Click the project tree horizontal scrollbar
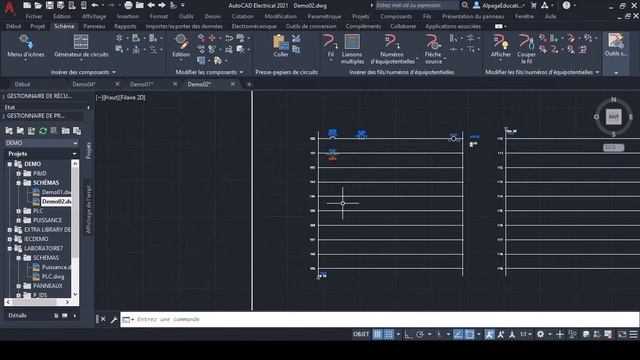This screenshot has width=640, height=360. pyautogui.click(x=37, y=302)
